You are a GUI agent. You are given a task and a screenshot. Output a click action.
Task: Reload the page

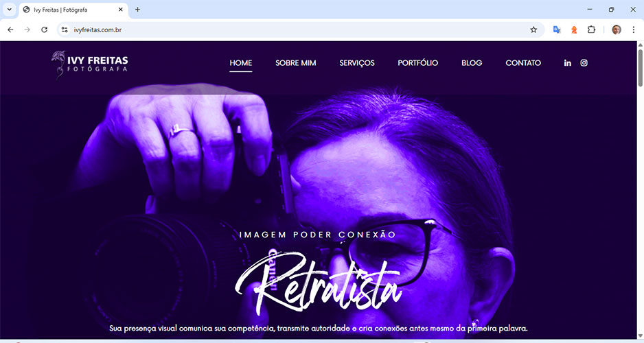[45, 29]
